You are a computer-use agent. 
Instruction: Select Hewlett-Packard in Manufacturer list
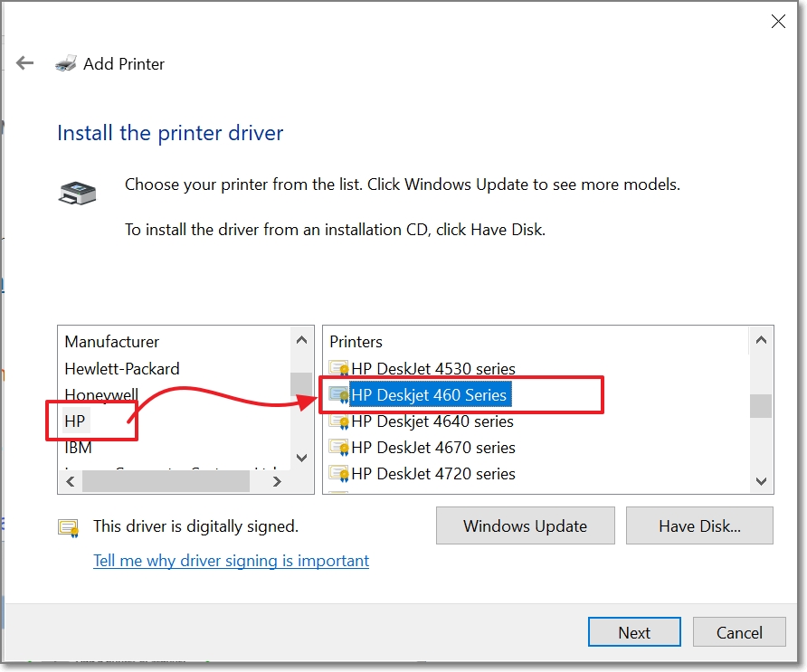coord(122,368)
